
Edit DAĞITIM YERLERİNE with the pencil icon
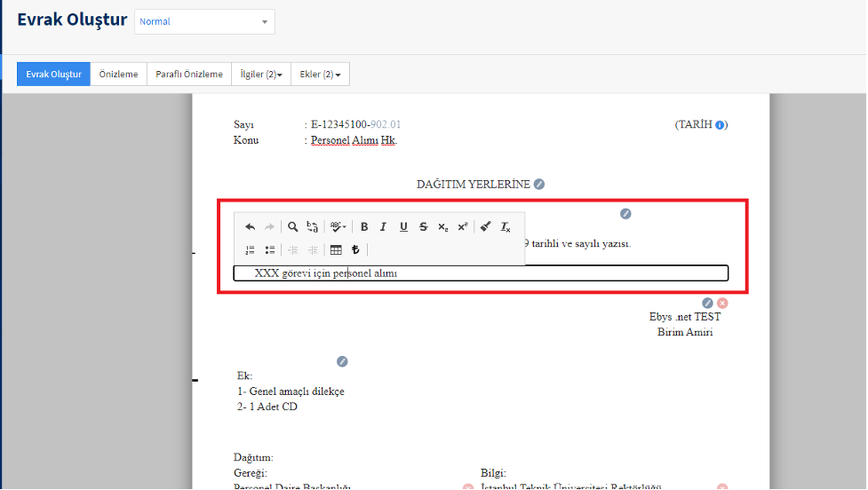click(539, 184)
